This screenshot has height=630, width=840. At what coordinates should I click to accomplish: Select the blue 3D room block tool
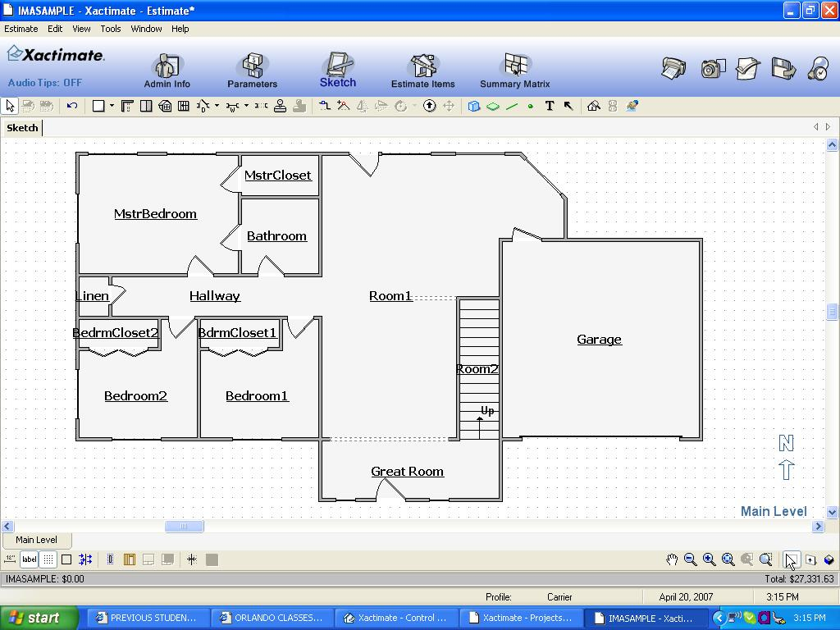[x=473, y=106]
